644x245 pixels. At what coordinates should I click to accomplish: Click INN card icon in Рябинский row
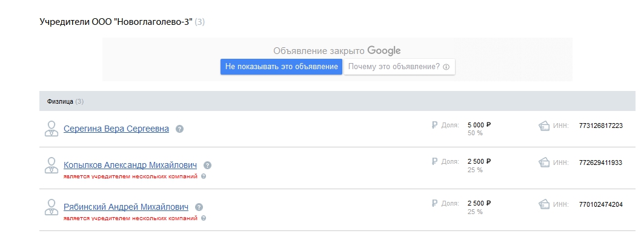click(544, 204)
